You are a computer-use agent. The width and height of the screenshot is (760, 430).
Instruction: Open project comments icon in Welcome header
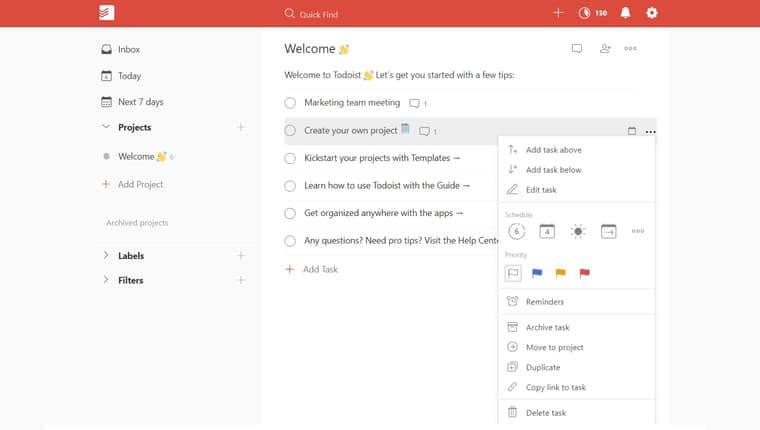tap(577, 48)
